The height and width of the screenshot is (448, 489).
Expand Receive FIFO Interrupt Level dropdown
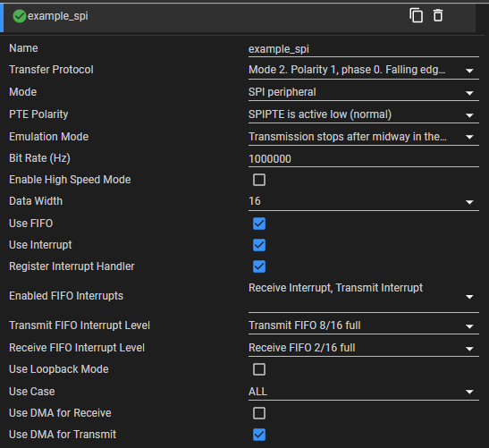[364, 348]
